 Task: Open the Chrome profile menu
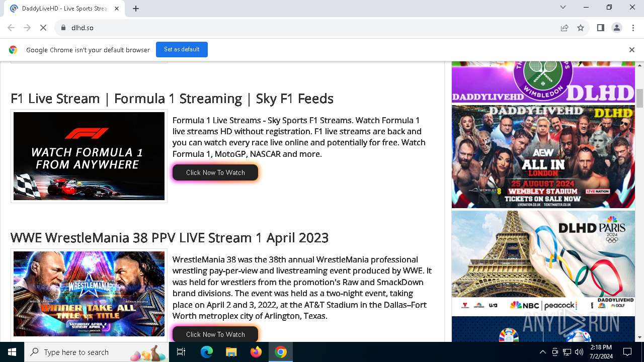617,28
